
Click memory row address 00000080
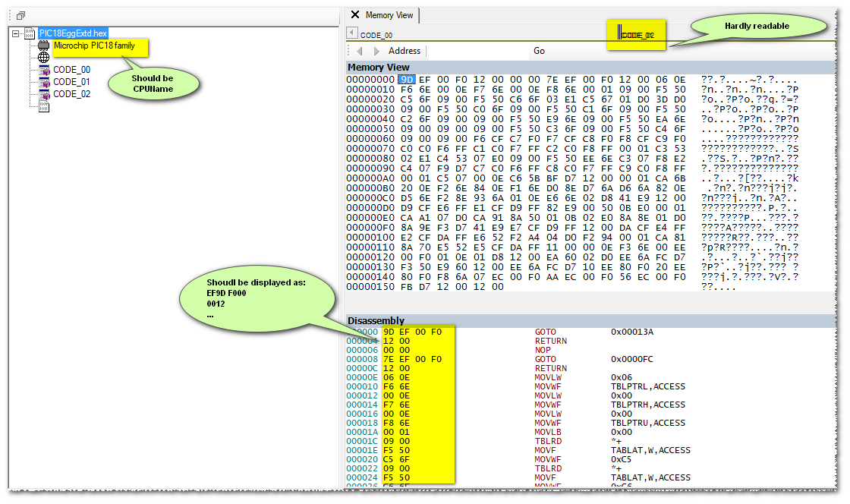[x=370, y=159]
